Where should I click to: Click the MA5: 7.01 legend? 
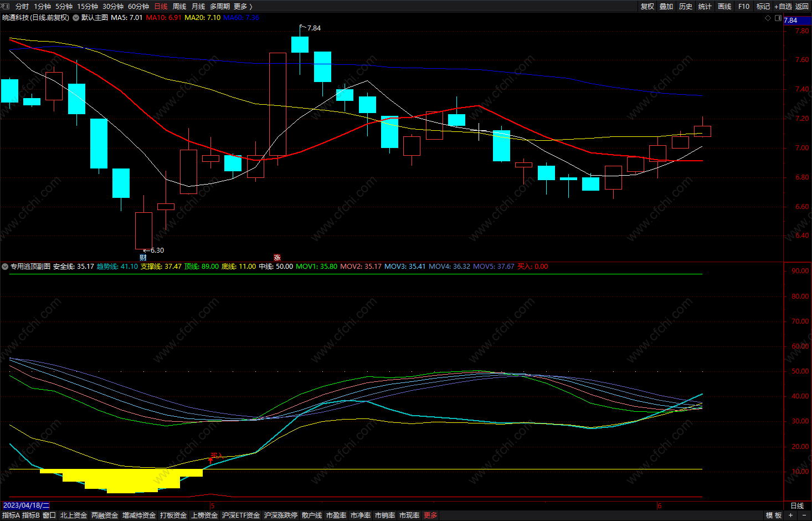pyautogui.click(x=127, y=18)
